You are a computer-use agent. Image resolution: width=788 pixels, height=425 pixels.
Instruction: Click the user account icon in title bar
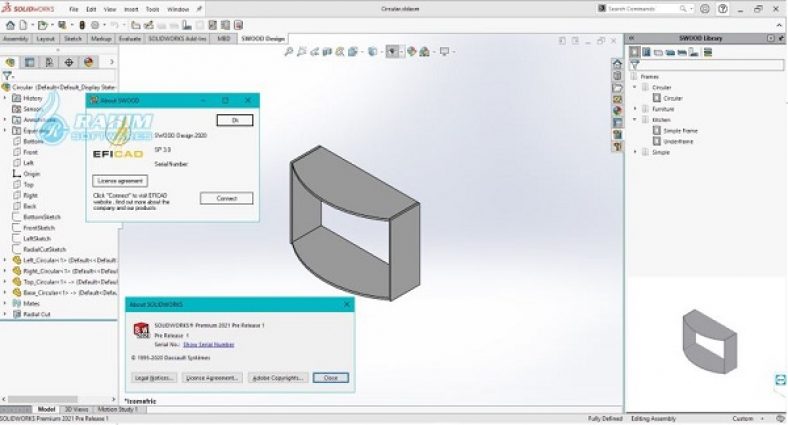pos(705,9)
